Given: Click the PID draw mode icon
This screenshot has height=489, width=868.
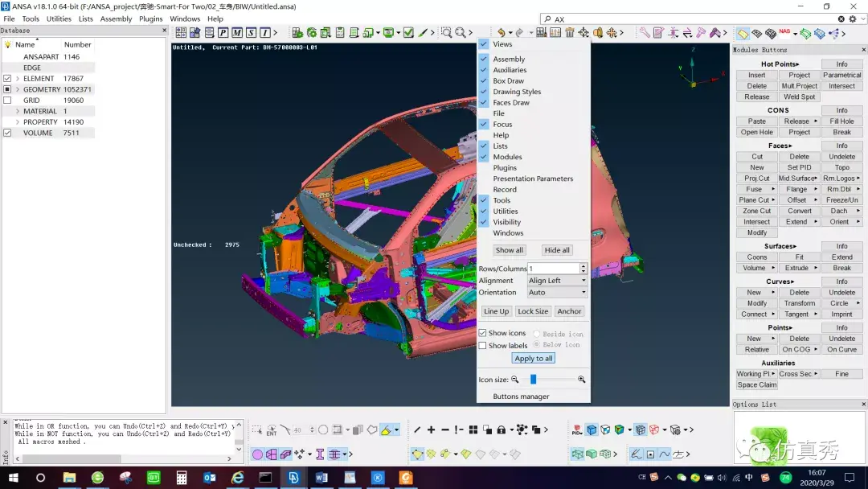Looking at the screenshot, I should click(577, 429).
